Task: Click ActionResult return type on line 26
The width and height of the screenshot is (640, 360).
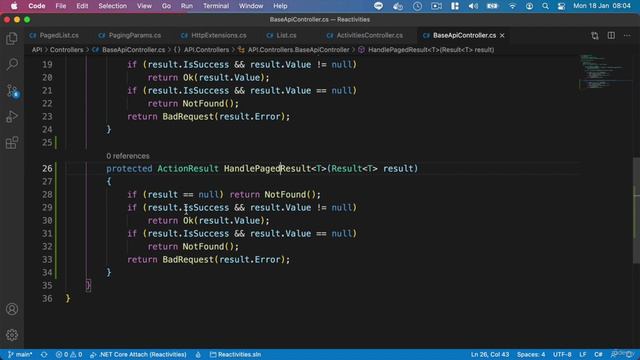Action: [188, 169]
